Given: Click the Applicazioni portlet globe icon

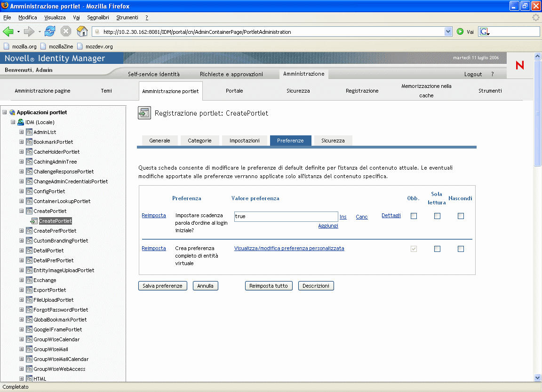Looking at the screenshot, I should pyautogui.click(x=12, y=112).
